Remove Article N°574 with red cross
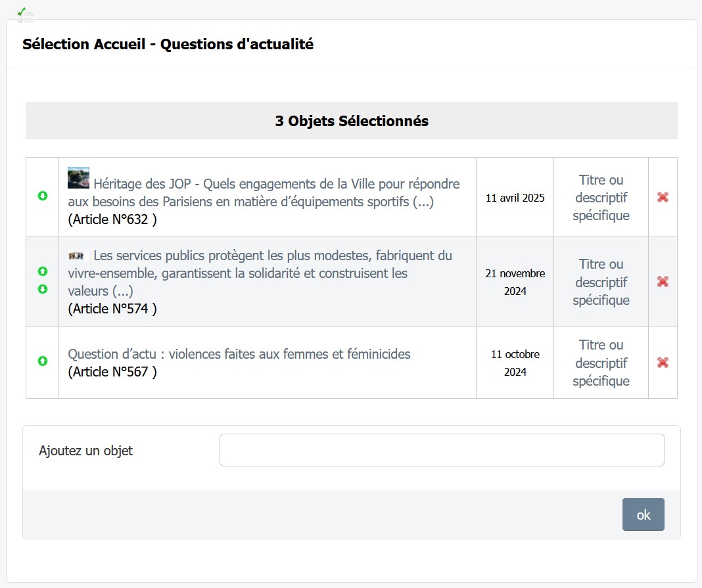The image size is (702, 588). pos(663,281)
